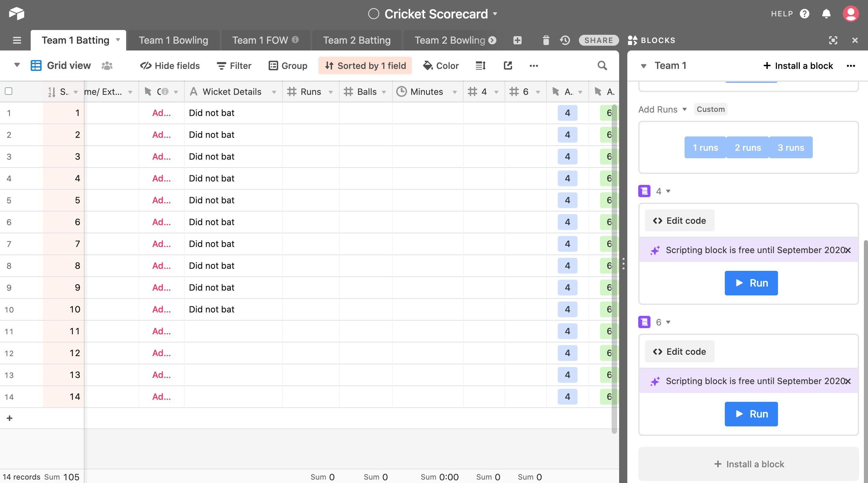
Task: Click the blue 4 button in row 1
Action: [567, 113]
